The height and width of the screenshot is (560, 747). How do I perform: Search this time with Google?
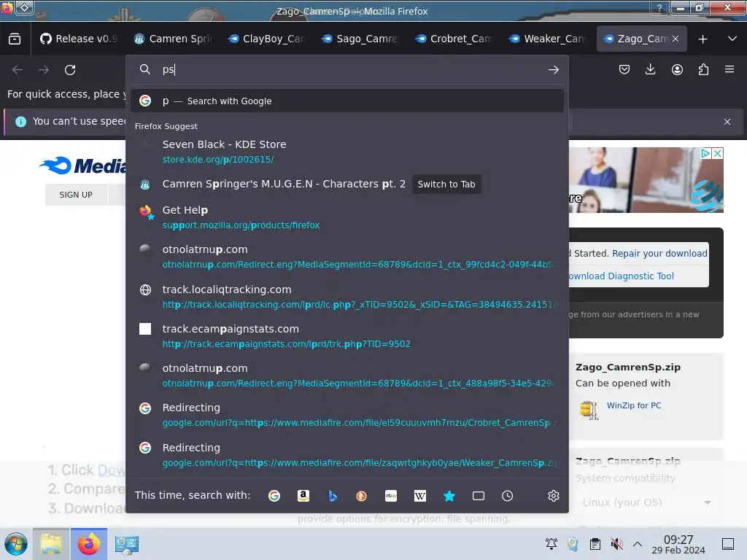[274, 496]
